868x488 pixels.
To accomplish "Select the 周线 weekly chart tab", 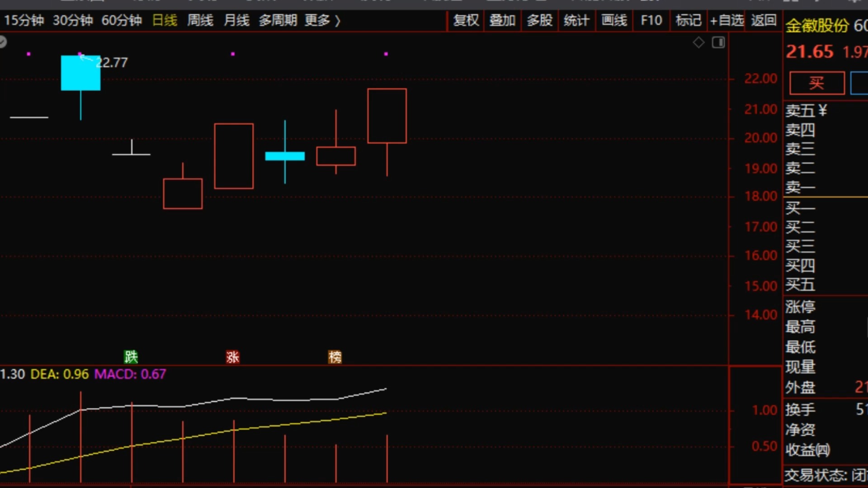I will [200, 20].
